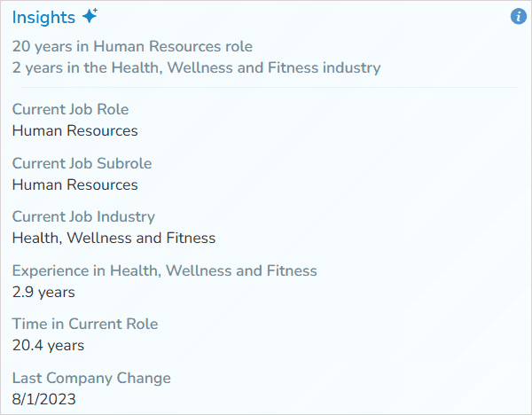Select the 20 years in Human Resources summary
This screenshot has height=415, width=532.
point(132,47)
